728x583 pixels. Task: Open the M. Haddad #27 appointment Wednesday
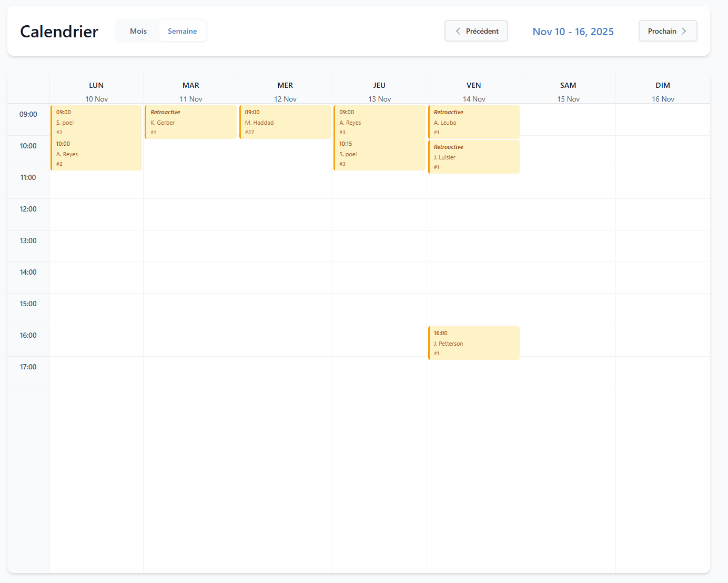(x=285, y=122)
